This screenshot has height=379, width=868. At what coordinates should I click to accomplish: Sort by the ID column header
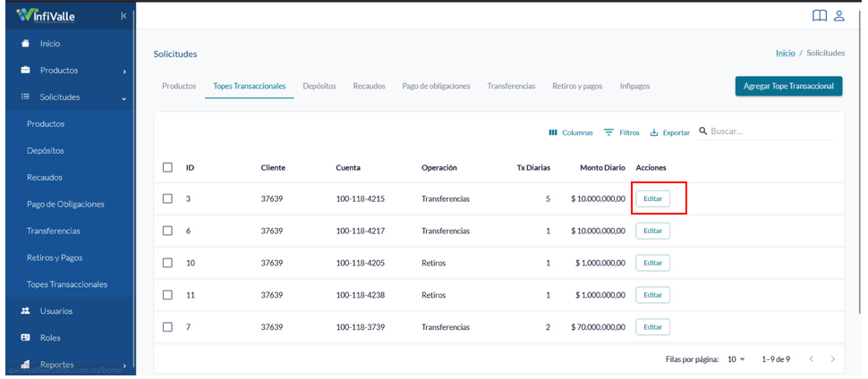[x=190, y=168]
